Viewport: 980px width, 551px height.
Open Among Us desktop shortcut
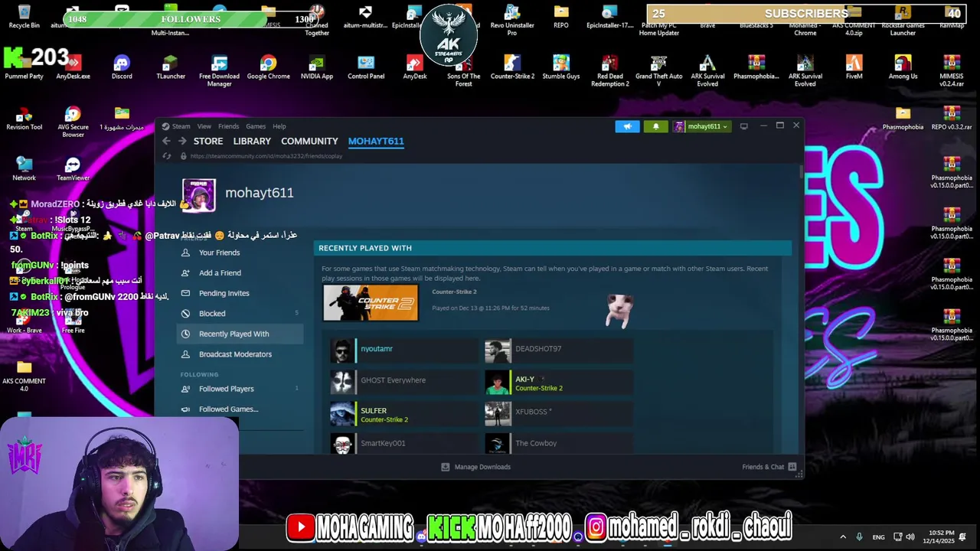tap(903, 67)
